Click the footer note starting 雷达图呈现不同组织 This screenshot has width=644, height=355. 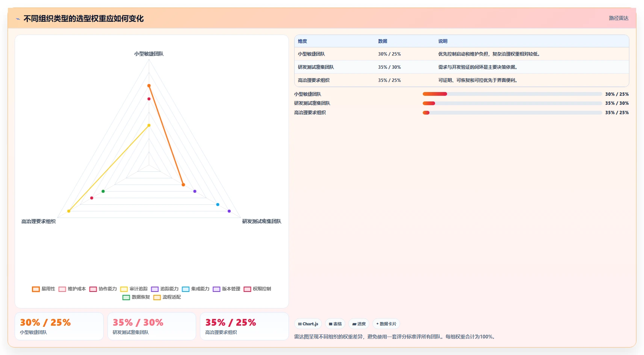pos(395,337)
